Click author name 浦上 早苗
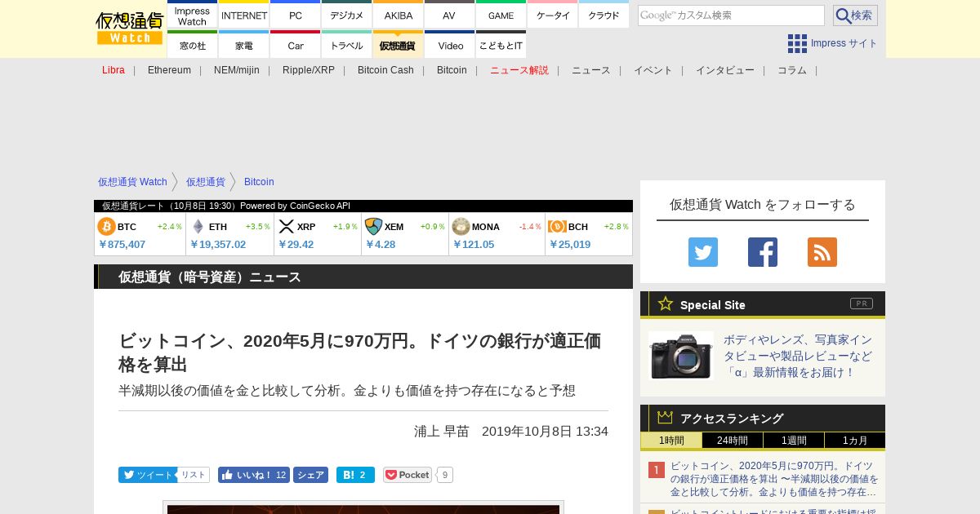Screen dimensions: 980x514 point(442,431)
